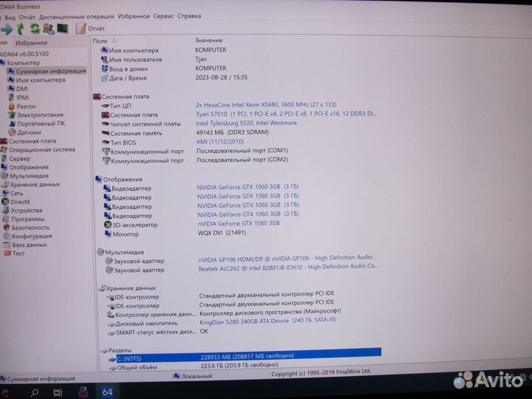
Task: Open the KingDian S280 240GB ATA Device link
Action: click(267, 321)
